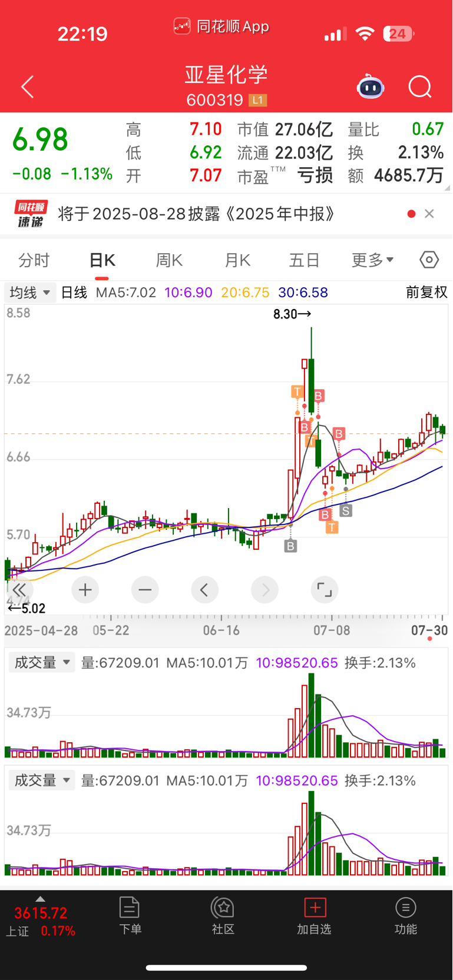Tap the stock code 600319

coord(214,100)
